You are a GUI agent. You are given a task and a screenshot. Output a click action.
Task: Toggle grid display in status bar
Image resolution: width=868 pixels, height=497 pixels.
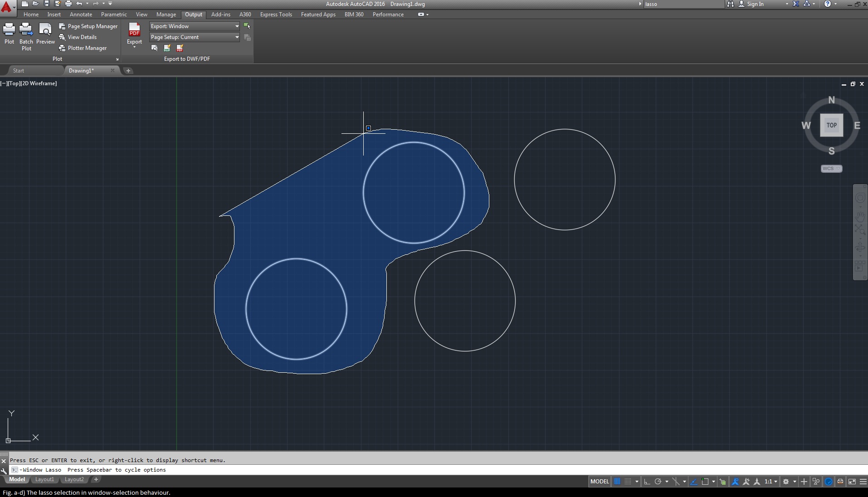tap(617, 482)
